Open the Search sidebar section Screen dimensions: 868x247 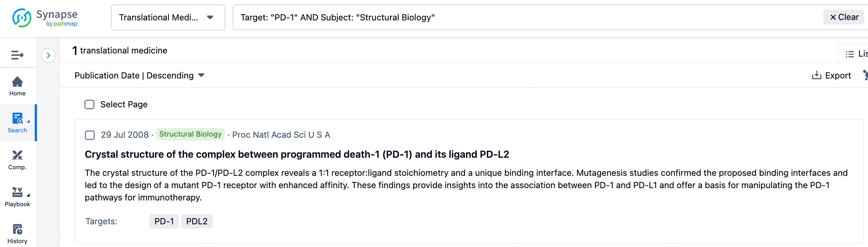pos(17,123)
